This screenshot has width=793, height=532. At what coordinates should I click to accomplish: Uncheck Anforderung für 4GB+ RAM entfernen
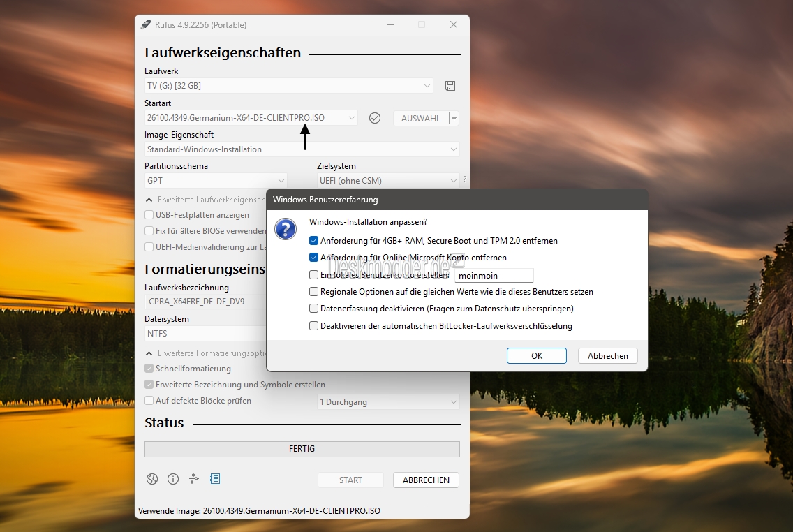(x=314, y=241)
